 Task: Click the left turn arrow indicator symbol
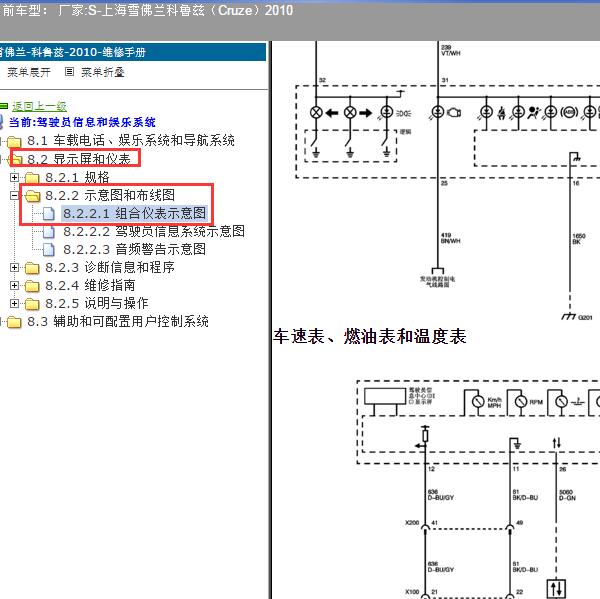pos(332,113)
